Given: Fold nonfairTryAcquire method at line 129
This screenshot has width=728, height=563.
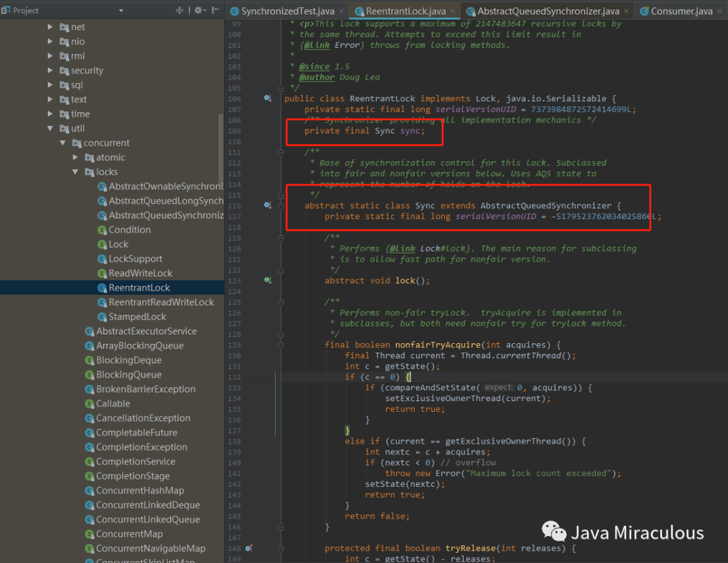Looking at the screenshot, I should (280, 345).
